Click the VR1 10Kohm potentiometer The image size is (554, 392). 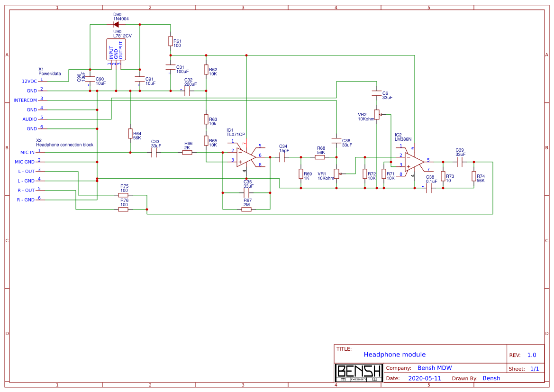coord(336,174)
